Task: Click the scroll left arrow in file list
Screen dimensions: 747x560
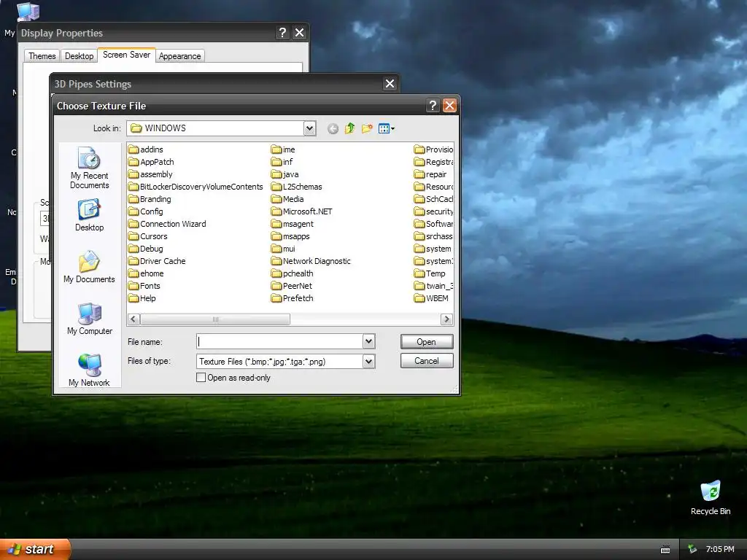Action: click(134, 319)
